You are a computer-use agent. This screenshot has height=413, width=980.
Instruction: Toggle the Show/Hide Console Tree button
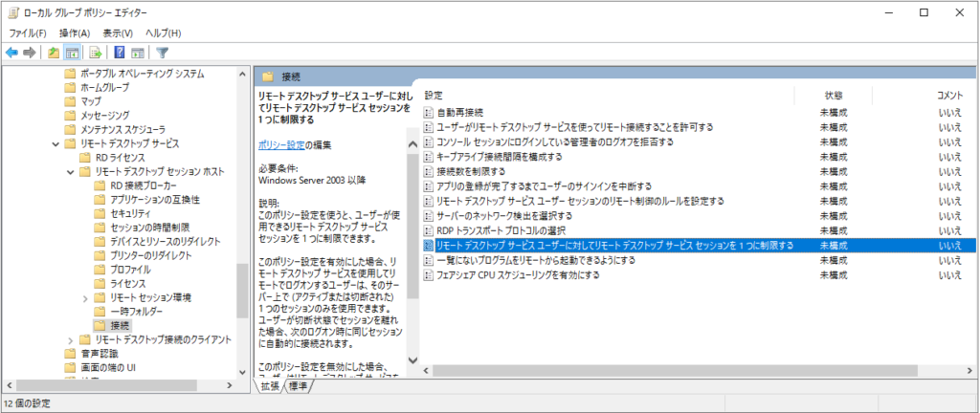pyautogui.click(x=72, y=53)
